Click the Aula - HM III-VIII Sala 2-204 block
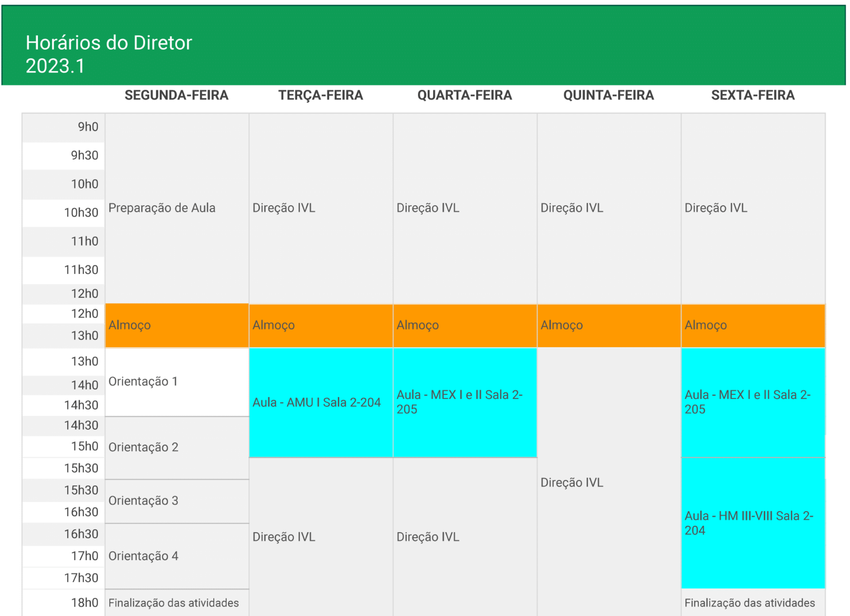Viewport: 850px width, 616px height. [x=752, y=523]
